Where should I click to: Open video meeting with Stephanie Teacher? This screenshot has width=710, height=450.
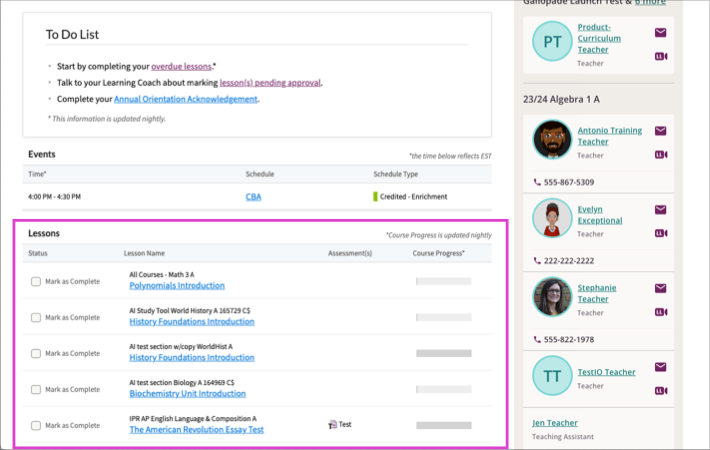[x=660, y=312]
